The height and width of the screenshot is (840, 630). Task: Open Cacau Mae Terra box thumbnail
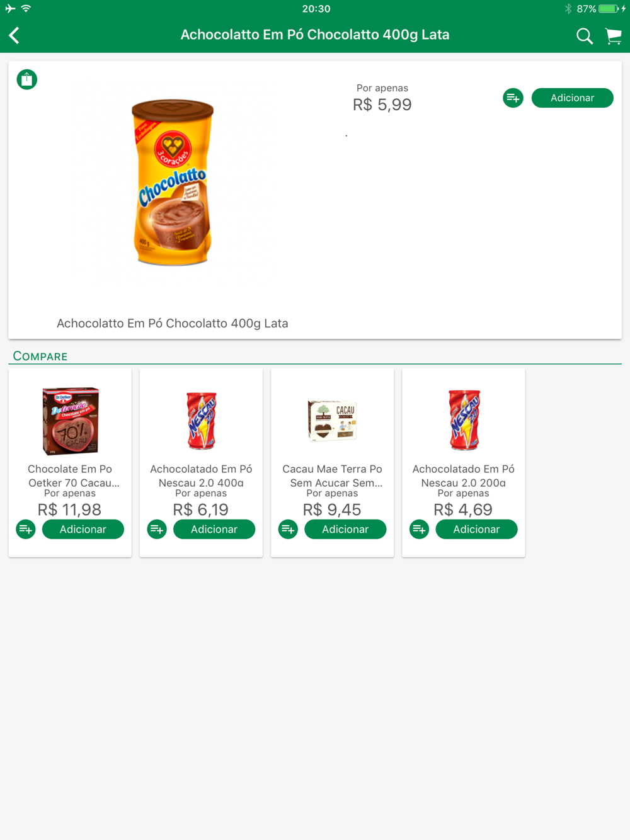click(x=332, y=420)
